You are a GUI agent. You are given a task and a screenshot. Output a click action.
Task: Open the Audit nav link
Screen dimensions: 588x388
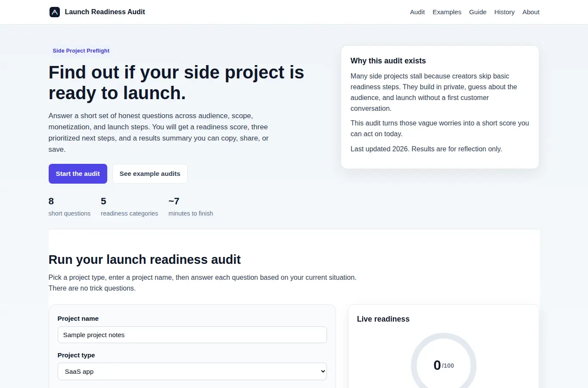tap(417, 12)
